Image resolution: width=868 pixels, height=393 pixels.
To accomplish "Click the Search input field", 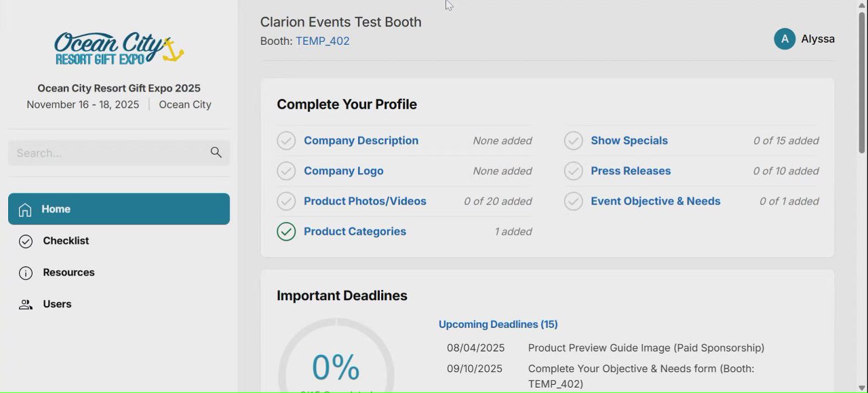I will [108, 153].
